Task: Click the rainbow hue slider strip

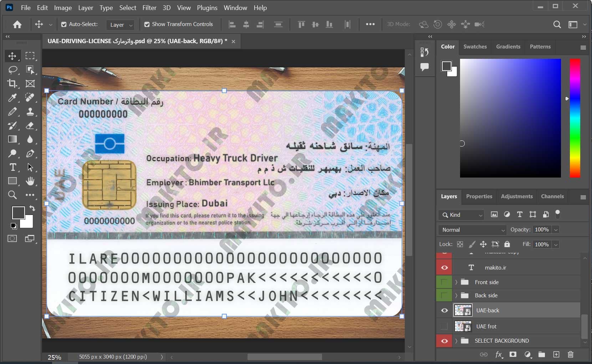Action: pos(575,118)
